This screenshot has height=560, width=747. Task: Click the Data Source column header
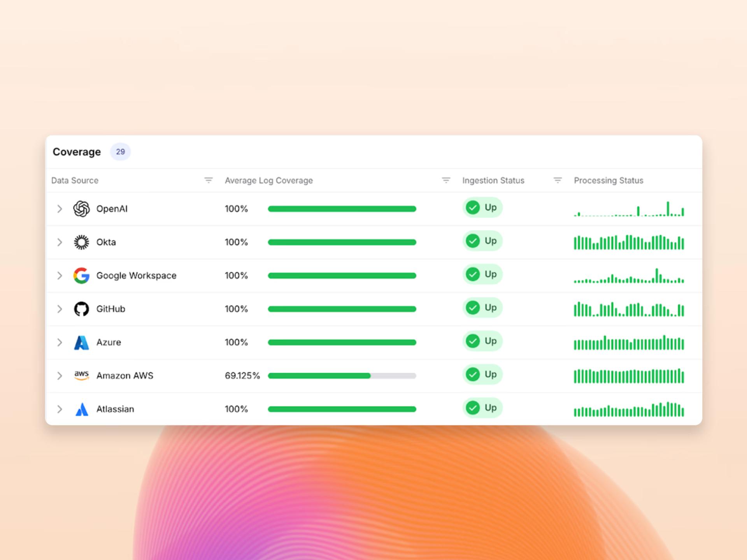tap(75, 180)
